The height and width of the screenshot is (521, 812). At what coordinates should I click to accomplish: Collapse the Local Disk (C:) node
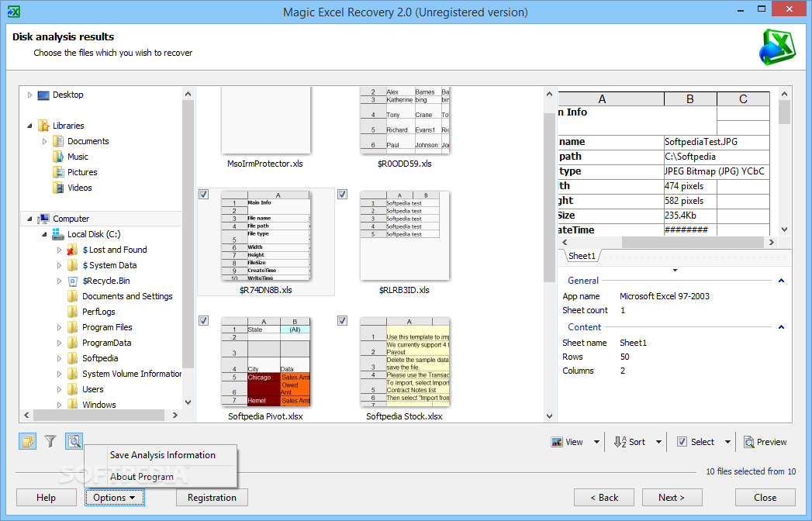tap(44, 234)
